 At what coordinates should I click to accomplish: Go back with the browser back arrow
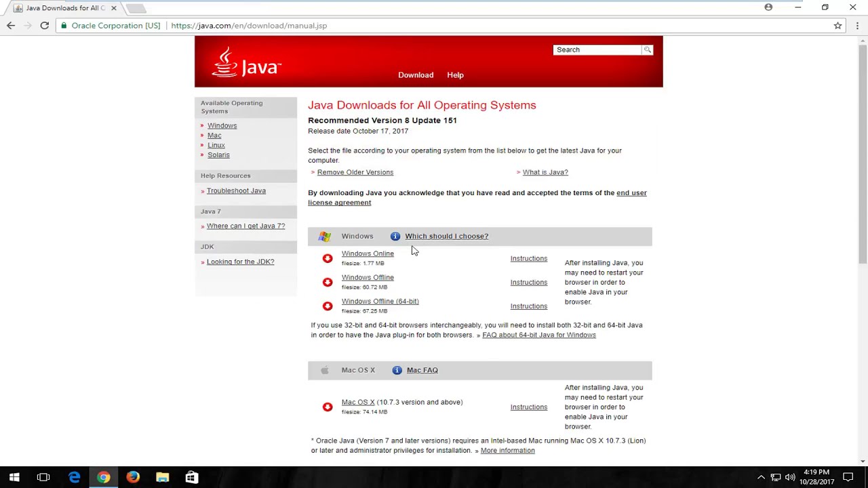[11, 26]
